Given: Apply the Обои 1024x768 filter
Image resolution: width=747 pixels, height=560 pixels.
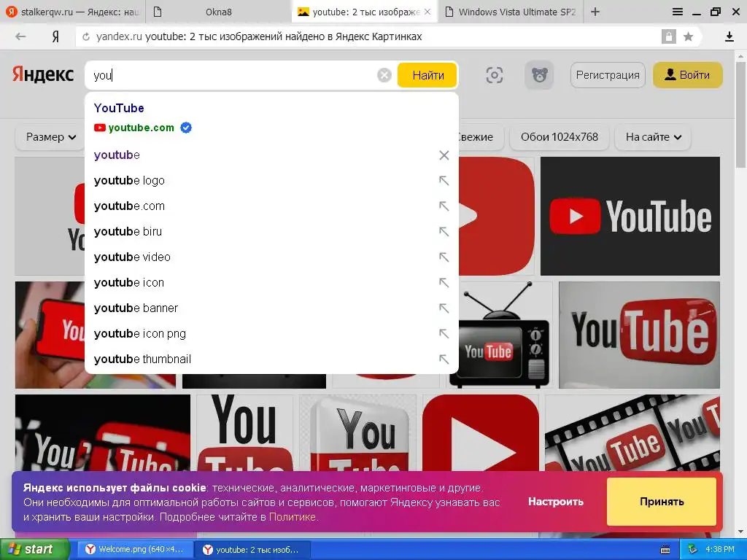Looking at the screenshot, I should pos(560,137).
